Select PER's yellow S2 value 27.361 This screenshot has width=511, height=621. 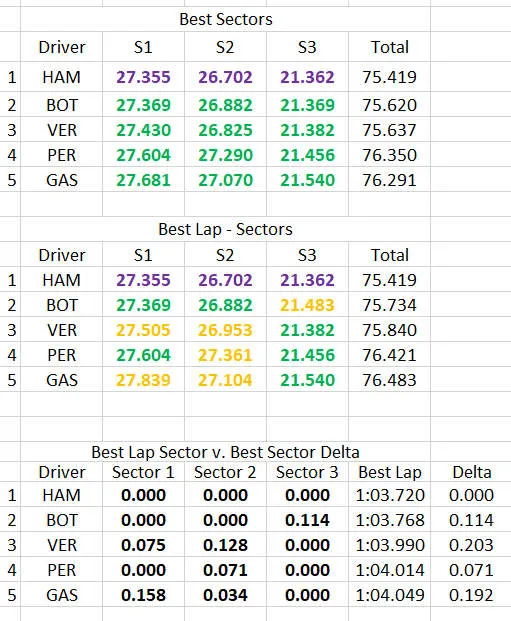click(225, 355)
